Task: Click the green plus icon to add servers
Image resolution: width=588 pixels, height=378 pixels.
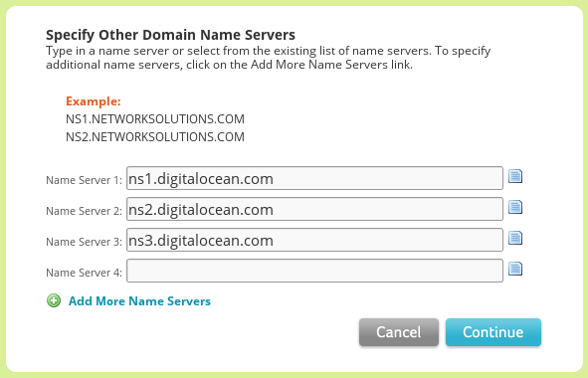Action: tap(54, 300)
